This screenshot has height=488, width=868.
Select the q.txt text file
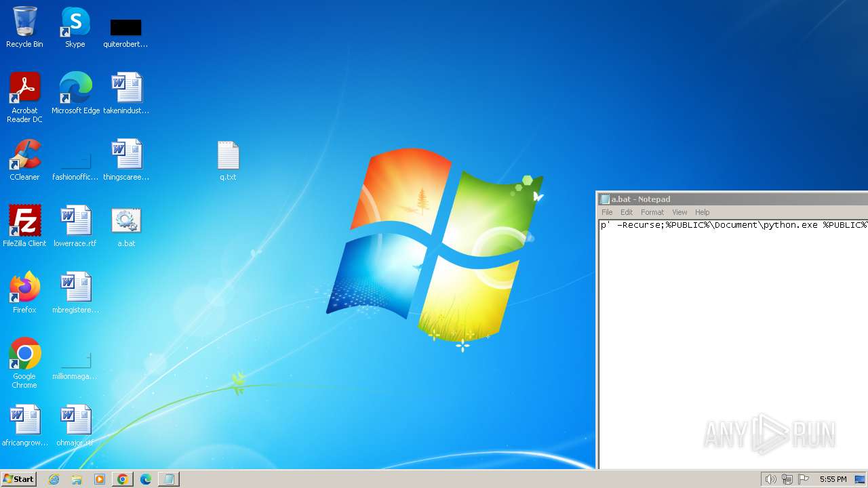228,161
